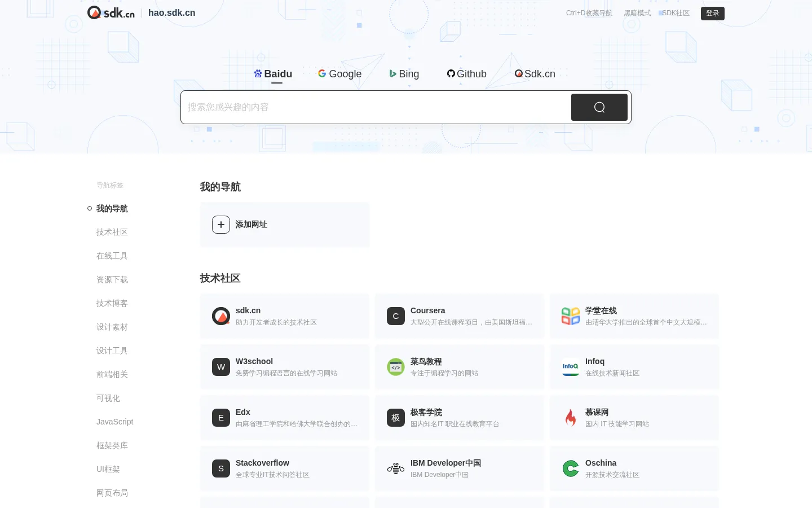
Task: Select the Baidu search engine tab
Action: [x=273, y=74]
